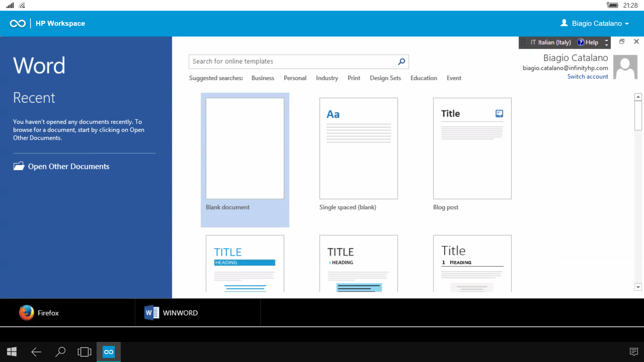644x362 pixels.
Task: Open the blue TITLE HEADING template
Action: [245, 263]
